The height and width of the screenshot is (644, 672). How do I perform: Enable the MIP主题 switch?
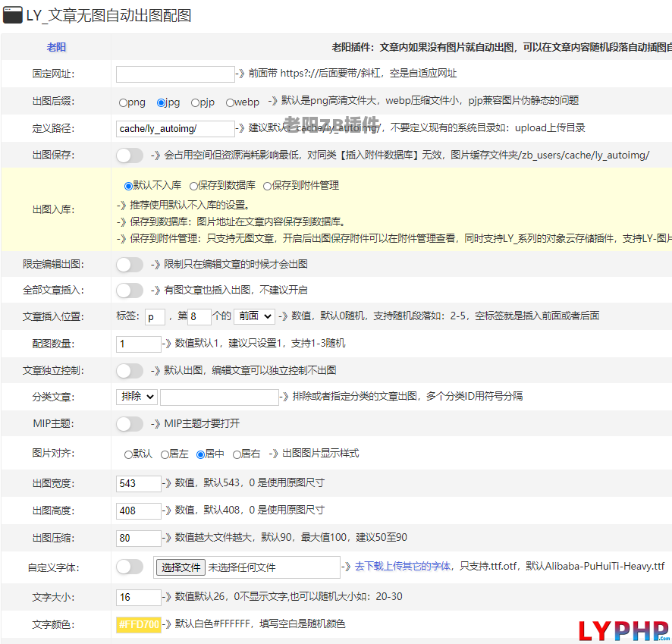(x=130, y=424)
